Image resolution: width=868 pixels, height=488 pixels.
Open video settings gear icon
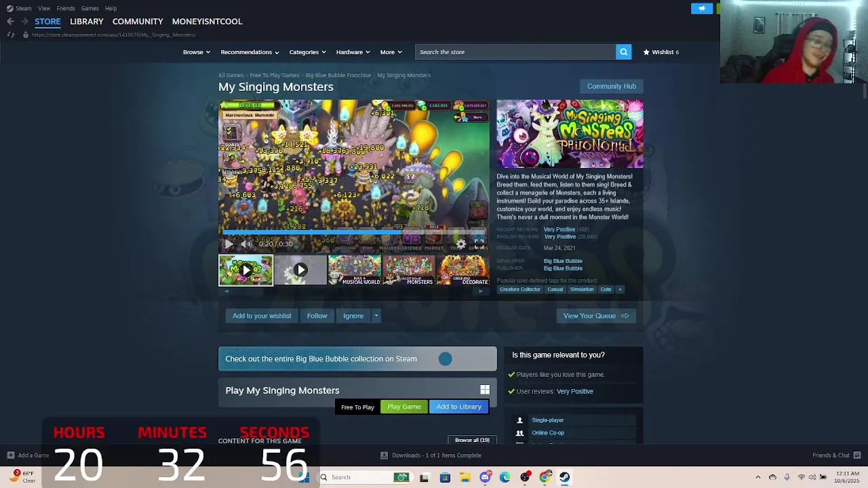click(461, 244)
